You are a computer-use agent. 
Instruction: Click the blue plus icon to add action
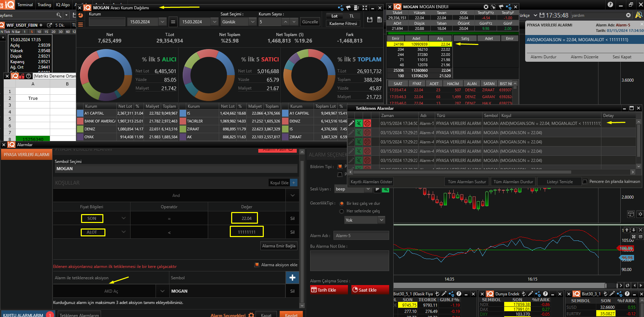(292, 278)
